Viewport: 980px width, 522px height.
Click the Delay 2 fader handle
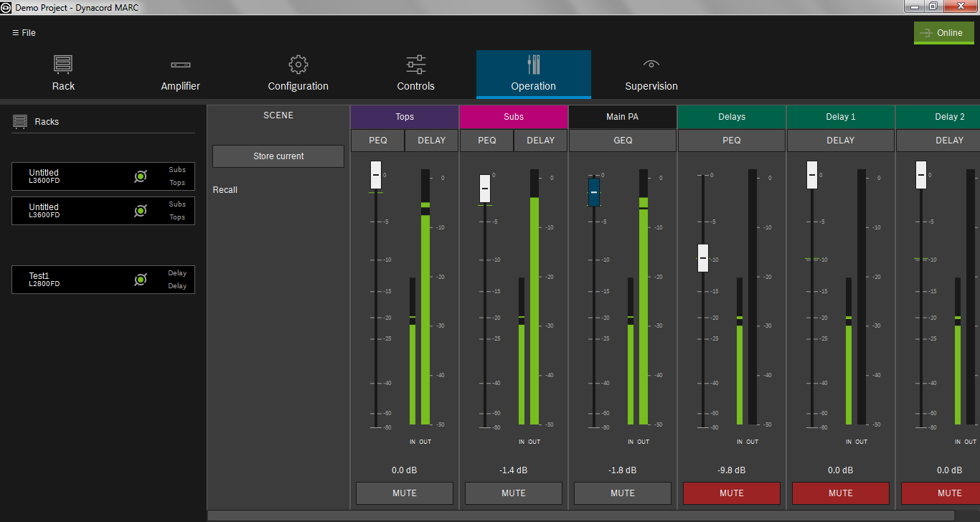[x=921, y=175]
